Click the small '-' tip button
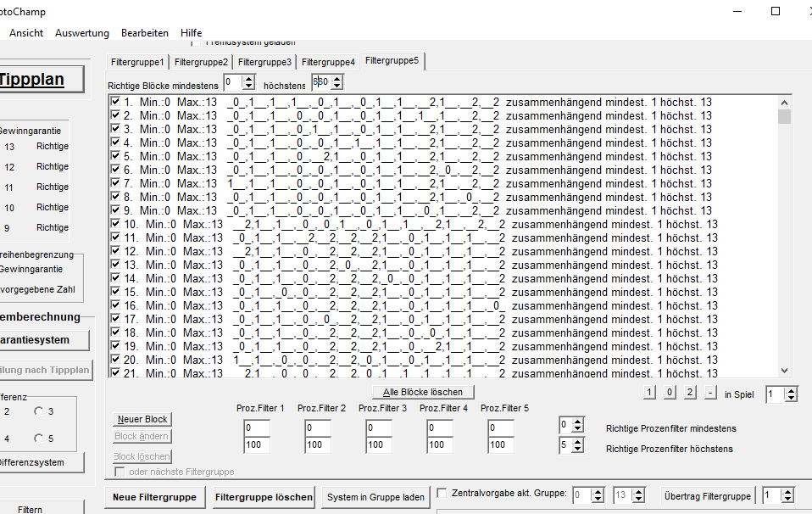 click(710, 393)
